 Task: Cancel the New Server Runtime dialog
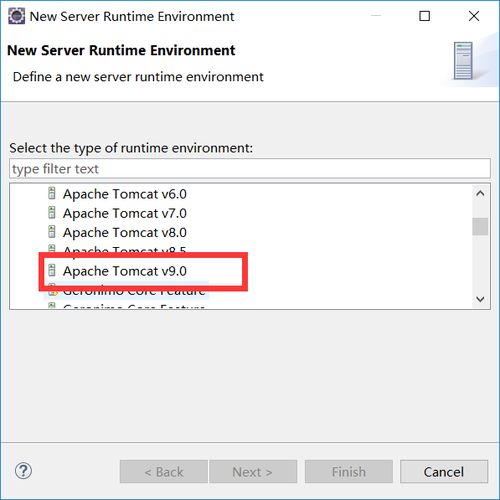pos(444,472)
